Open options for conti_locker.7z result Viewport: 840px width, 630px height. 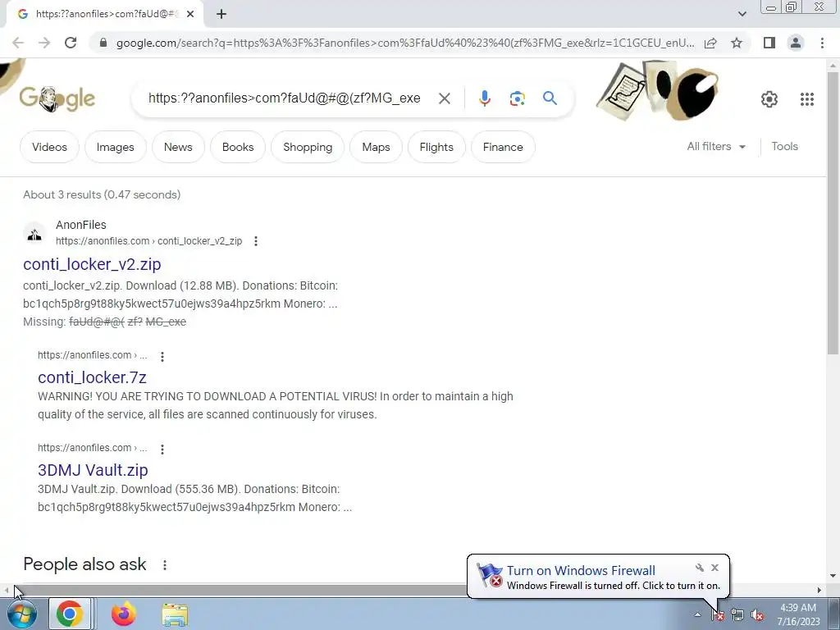pos(162,356)
